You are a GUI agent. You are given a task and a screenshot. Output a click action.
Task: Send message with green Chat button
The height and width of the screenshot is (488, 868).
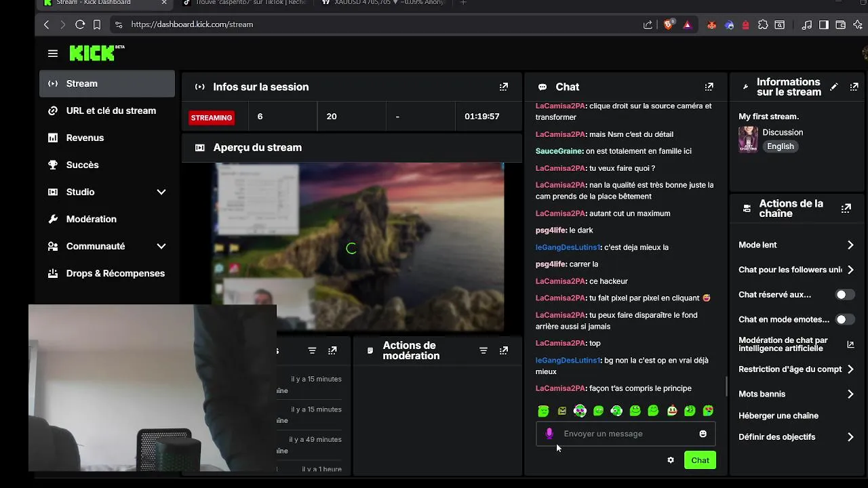700,460
